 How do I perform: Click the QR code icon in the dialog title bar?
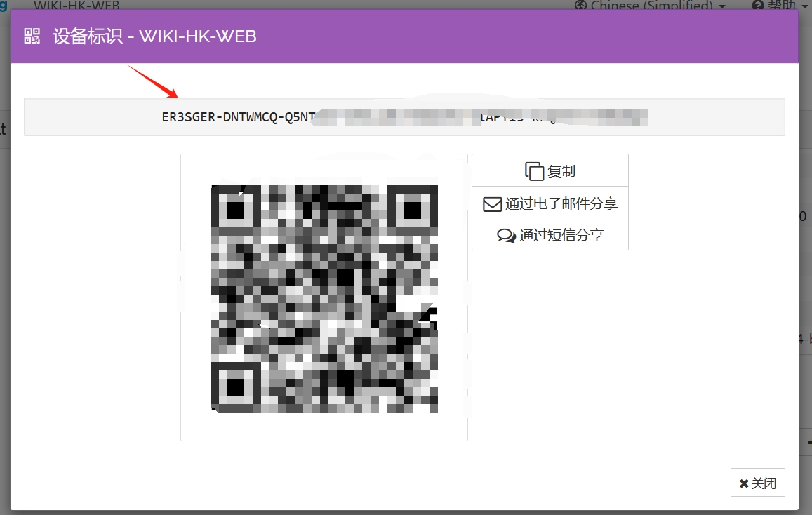(32, 36)
